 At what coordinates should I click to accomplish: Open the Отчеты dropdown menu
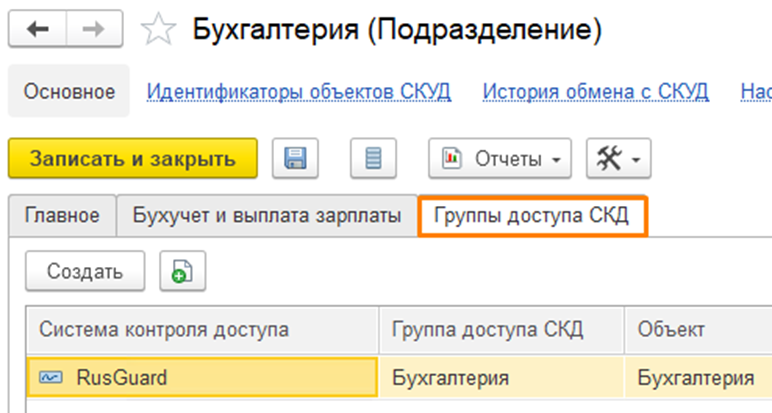tap(501, 159)
